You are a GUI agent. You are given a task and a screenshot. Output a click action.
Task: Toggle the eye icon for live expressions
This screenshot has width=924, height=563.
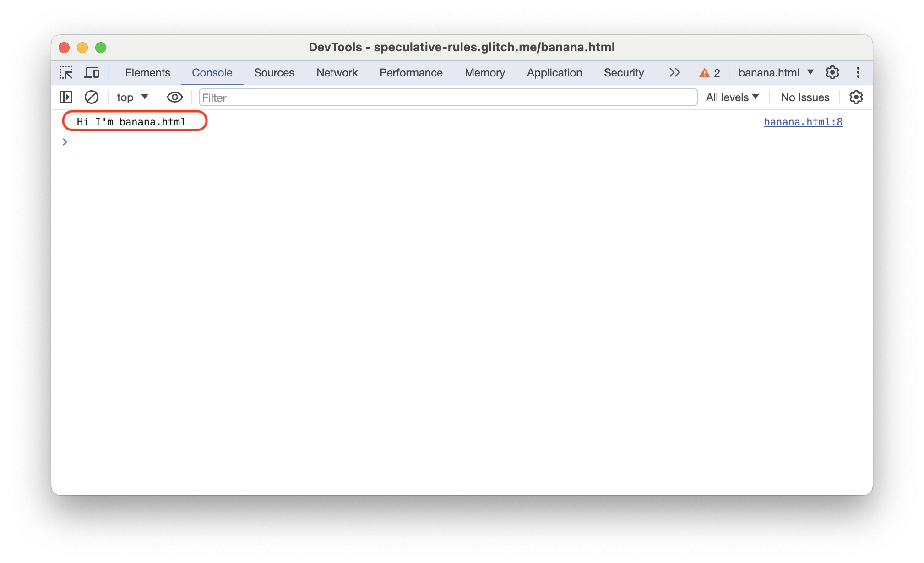click(x=173, y=97)
